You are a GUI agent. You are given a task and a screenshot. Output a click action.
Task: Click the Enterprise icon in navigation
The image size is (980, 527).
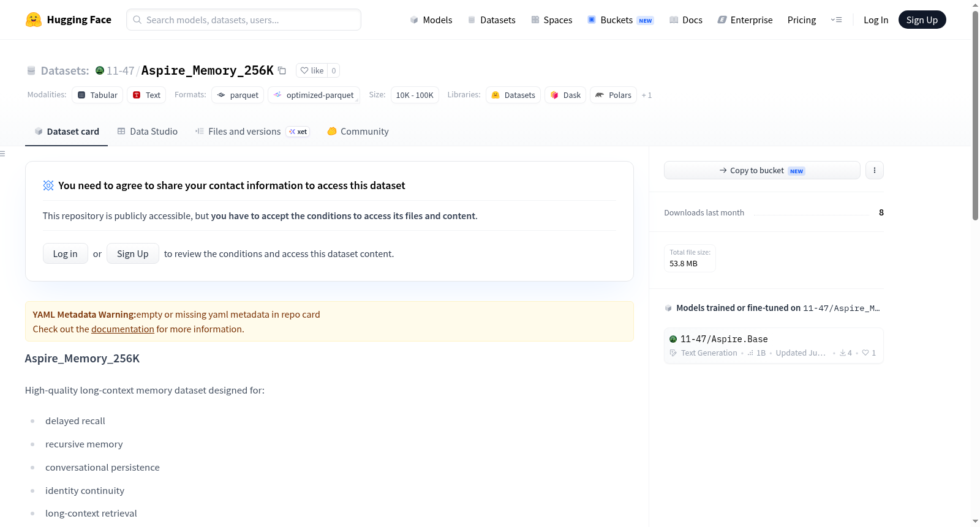point(722,20)
